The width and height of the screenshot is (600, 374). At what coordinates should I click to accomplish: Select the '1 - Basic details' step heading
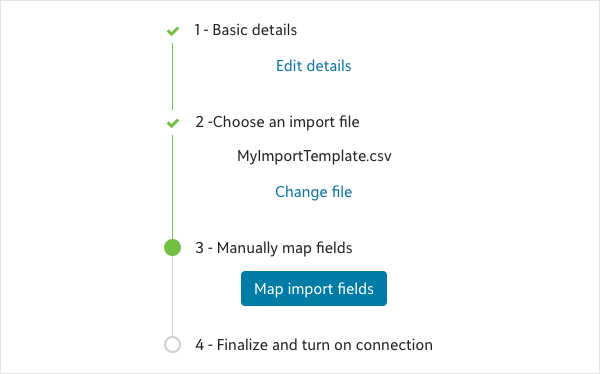click(246, 30)
